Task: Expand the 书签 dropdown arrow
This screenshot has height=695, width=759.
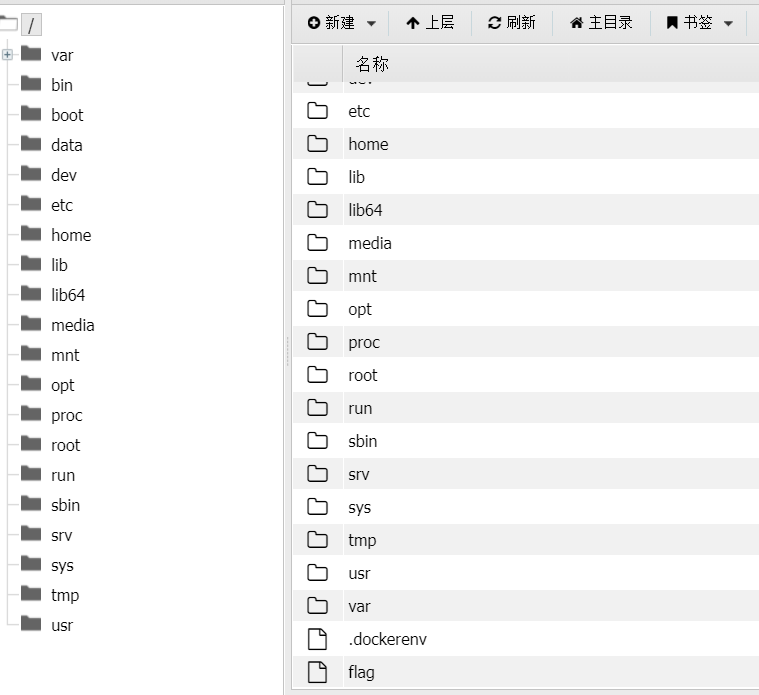Action: click(729, 23)
